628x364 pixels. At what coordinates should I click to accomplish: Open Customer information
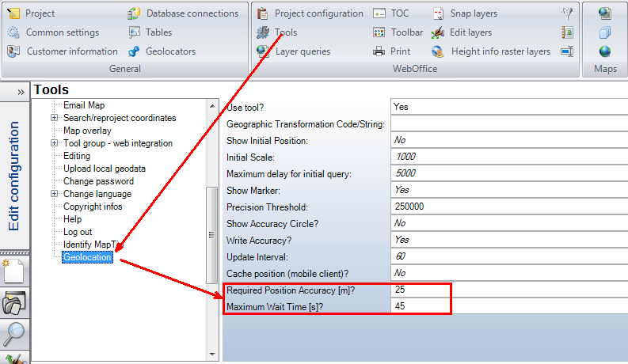[x=62, y=51]
